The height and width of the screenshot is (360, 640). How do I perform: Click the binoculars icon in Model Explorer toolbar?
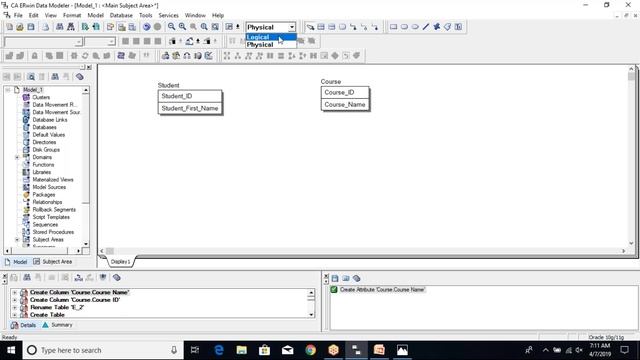55,77
